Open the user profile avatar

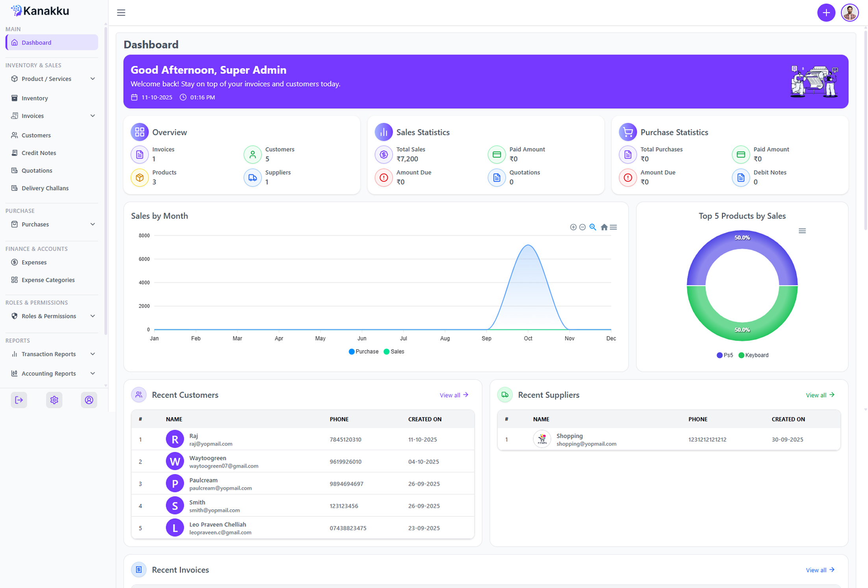click(x=849, y=13)
